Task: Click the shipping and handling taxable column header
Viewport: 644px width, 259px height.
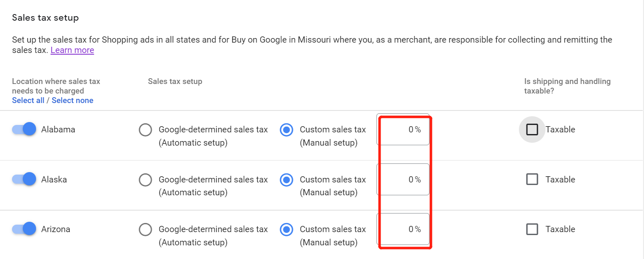Action: (567, 86)
